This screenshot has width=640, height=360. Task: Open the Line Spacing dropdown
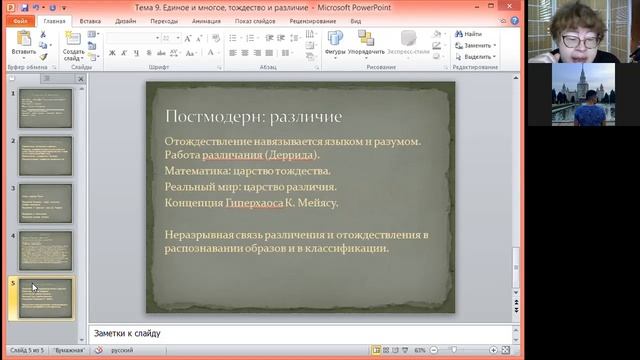[x=295, y=38]
